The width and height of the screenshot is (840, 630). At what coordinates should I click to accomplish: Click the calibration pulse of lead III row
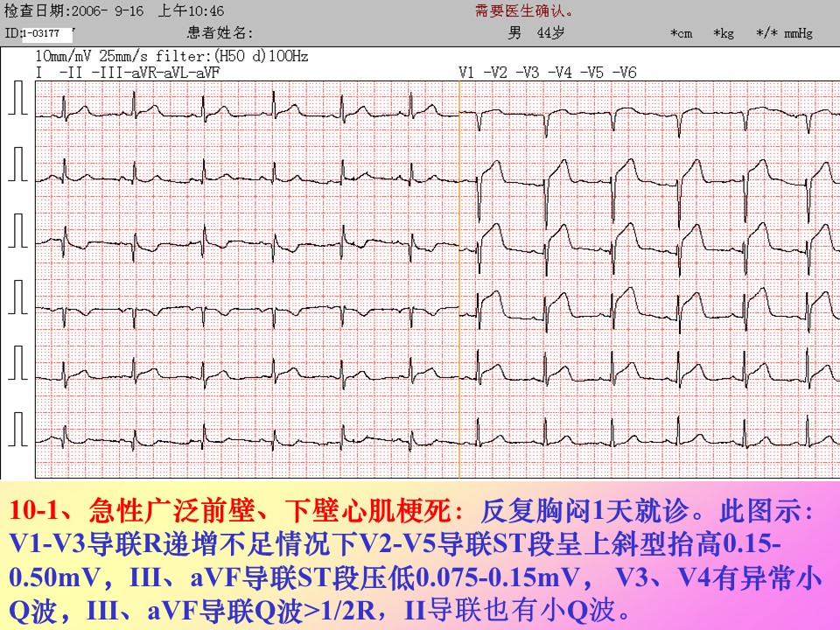(x=18, y=230)
